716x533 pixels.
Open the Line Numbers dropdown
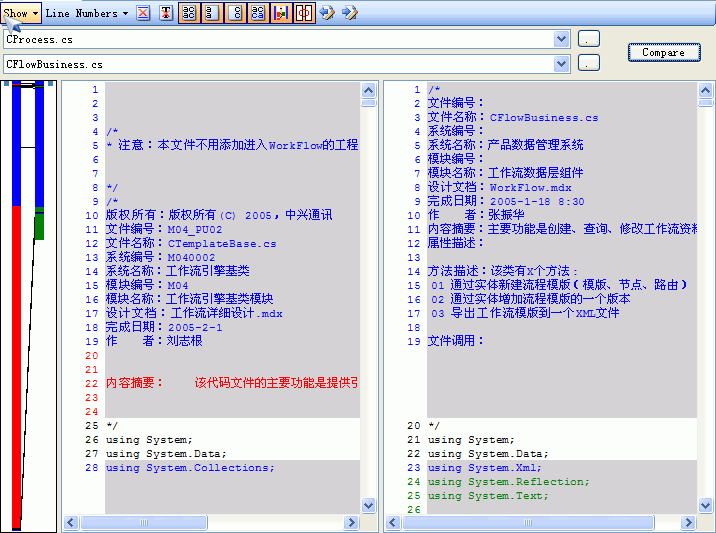coord(87,13)
